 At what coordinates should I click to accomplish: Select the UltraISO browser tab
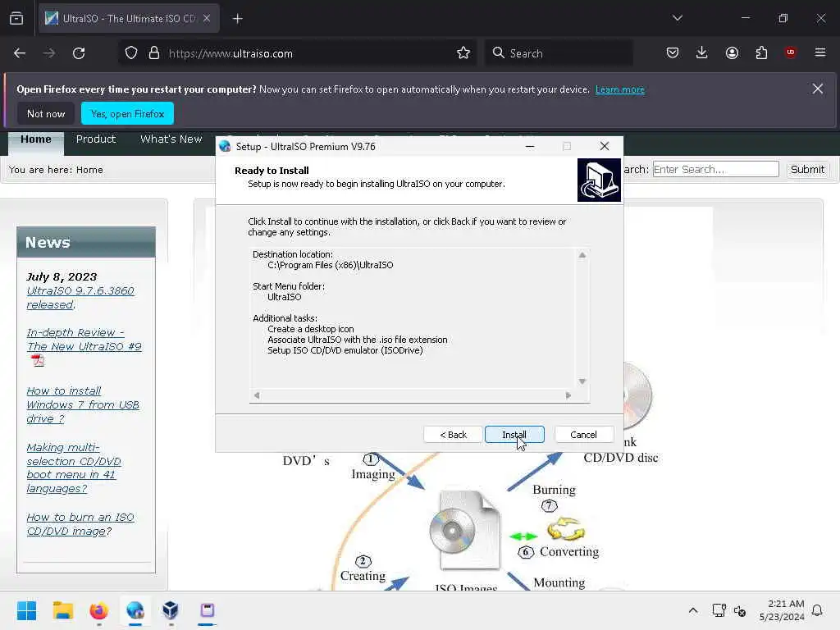(x=129, y=19)
